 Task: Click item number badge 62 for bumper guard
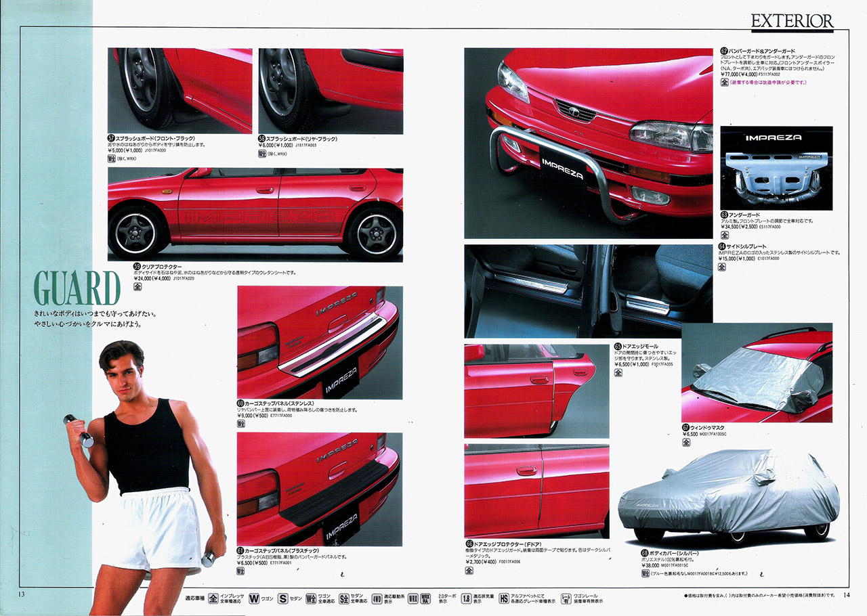724,51
